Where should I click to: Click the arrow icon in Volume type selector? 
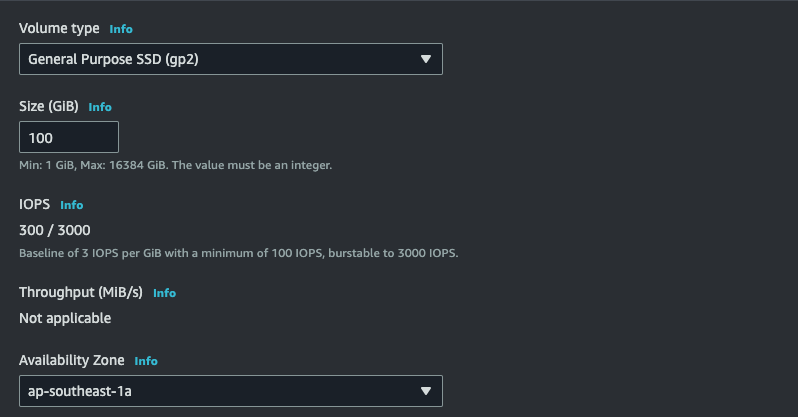click(x=425, y=59)
